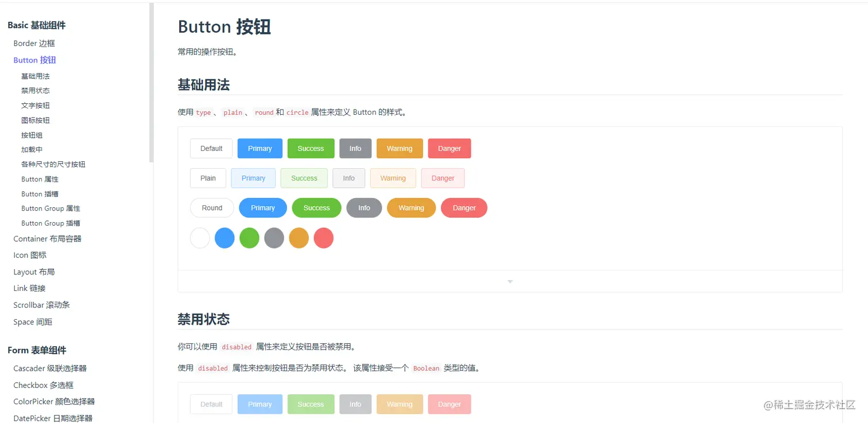Jump to Button Group 属性 in sidebar
This screenshot has height=423, width=868.
tap(51, 208)
